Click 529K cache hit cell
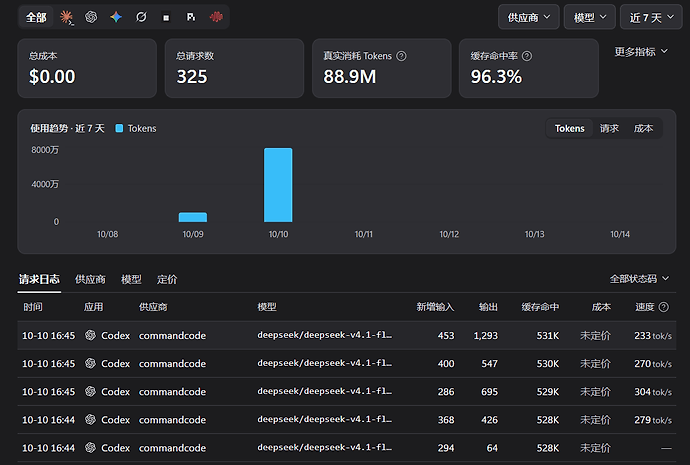 click(x=548, y=392)
